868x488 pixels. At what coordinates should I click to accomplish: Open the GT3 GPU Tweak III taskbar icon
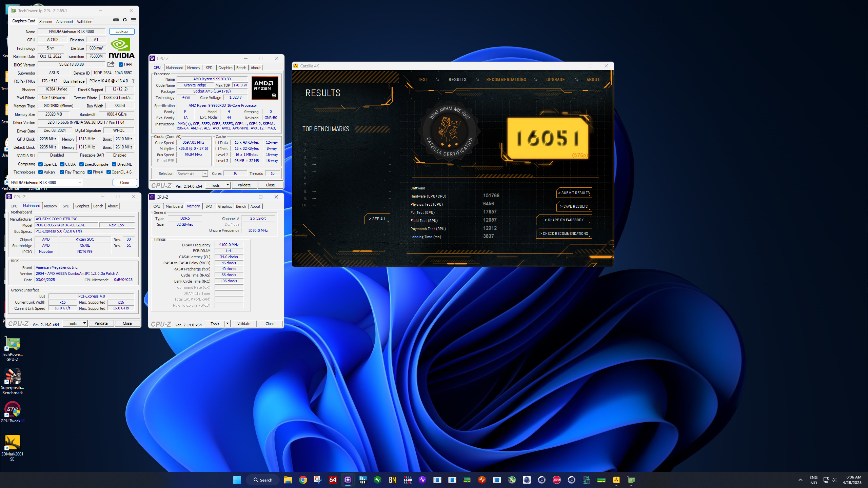pos(557,480)
